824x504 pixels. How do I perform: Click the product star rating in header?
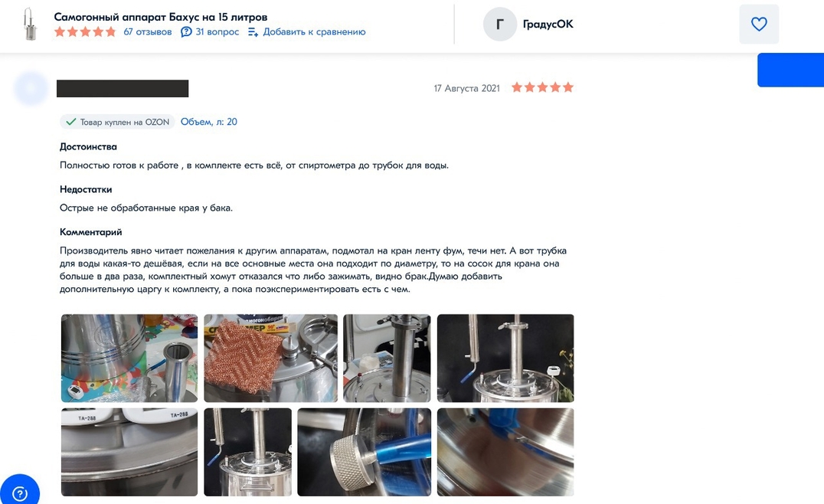coord(85,32)
